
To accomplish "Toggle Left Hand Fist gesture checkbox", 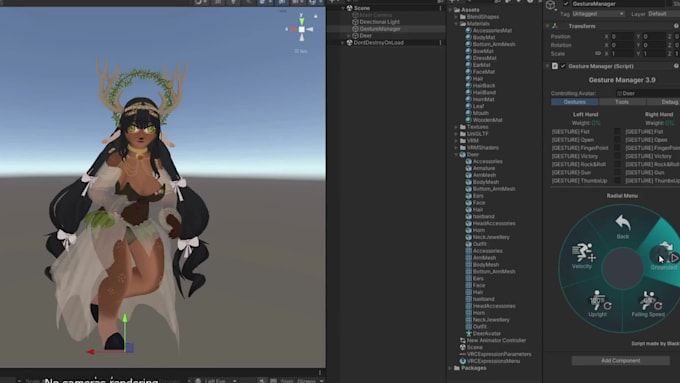I will pyautogui.click(x=617, y=131).
